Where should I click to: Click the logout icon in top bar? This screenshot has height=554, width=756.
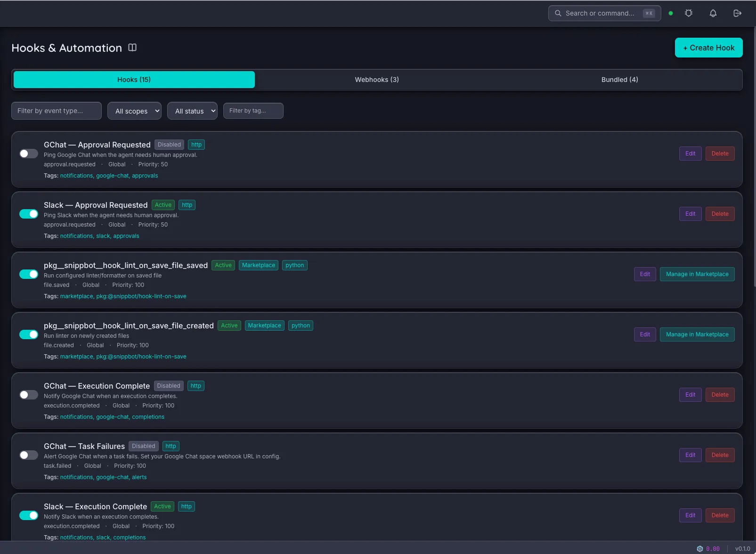[738, 13]
